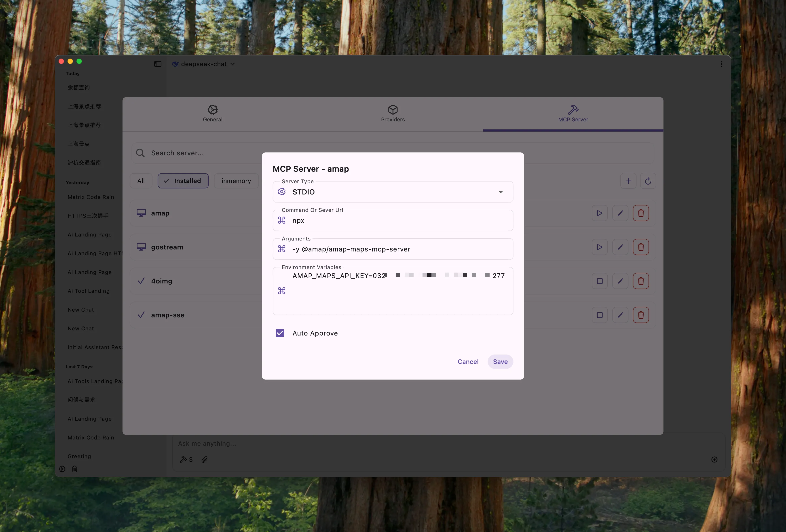Click the Cancel button in dialog
Screen dimensions: 786x532
pos(468,361)
